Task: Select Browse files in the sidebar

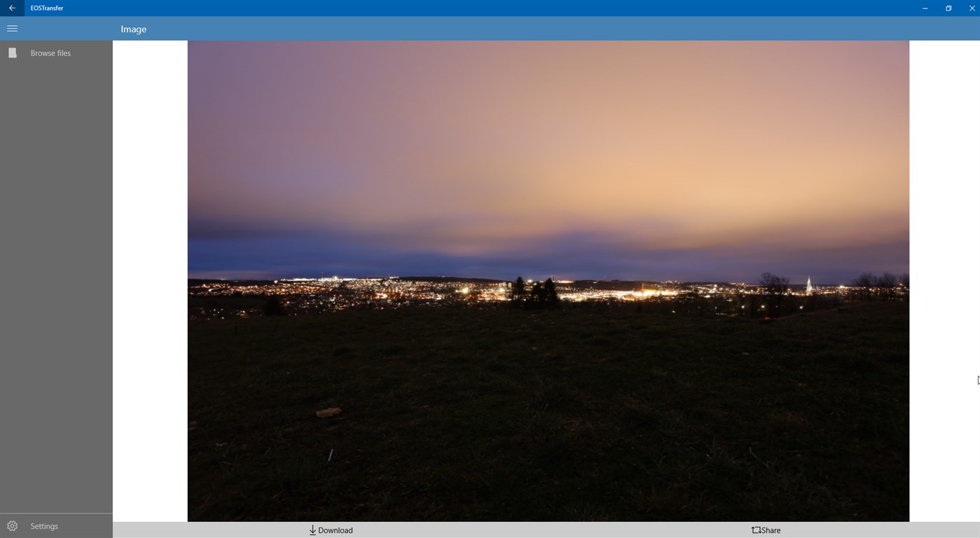Action: click(50, 53)
